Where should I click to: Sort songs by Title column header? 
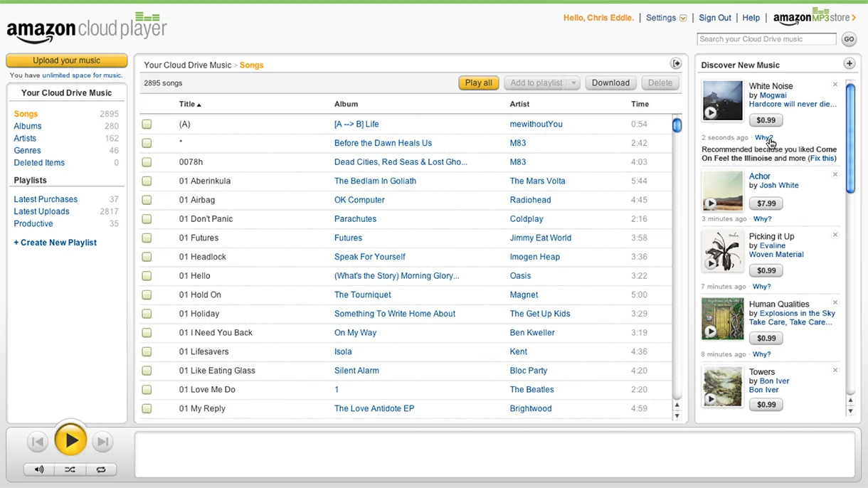coord(190,104)
